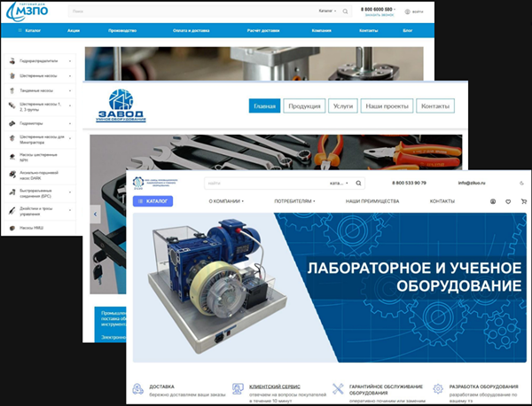Open Акции in the МЗПО navigation bar

74,30
